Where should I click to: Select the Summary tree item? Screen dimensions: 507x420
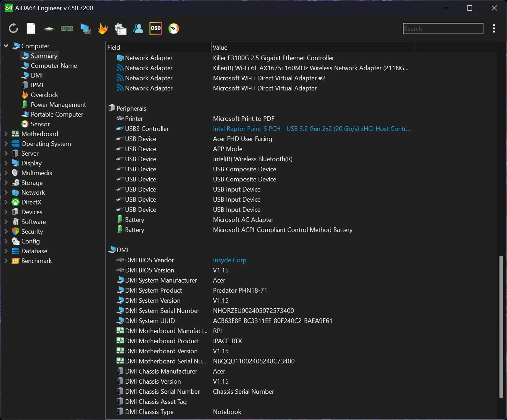tap(39, 56)
